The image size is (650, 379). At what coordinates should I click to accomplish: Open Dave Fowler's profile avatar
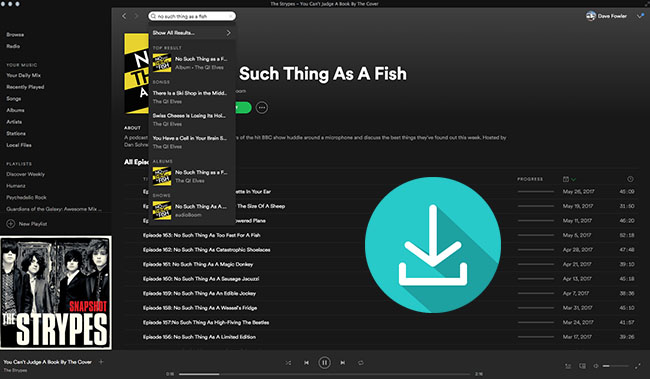point(591,16)
